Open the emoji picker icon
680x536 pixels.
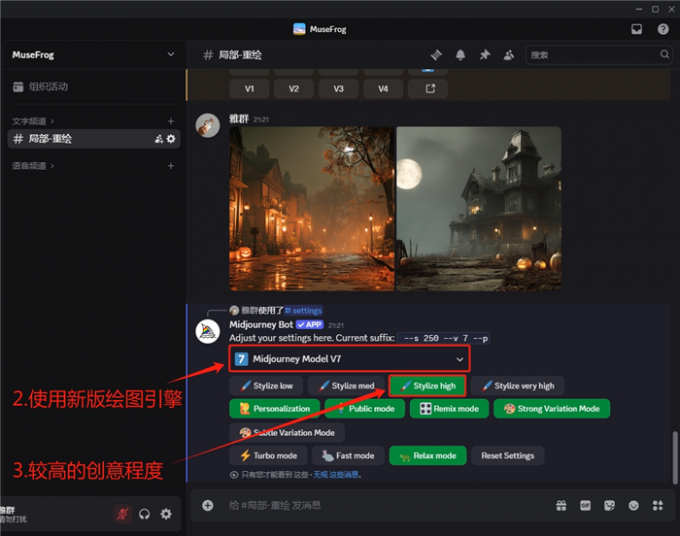pyautogui.click(x=634, y=505)
